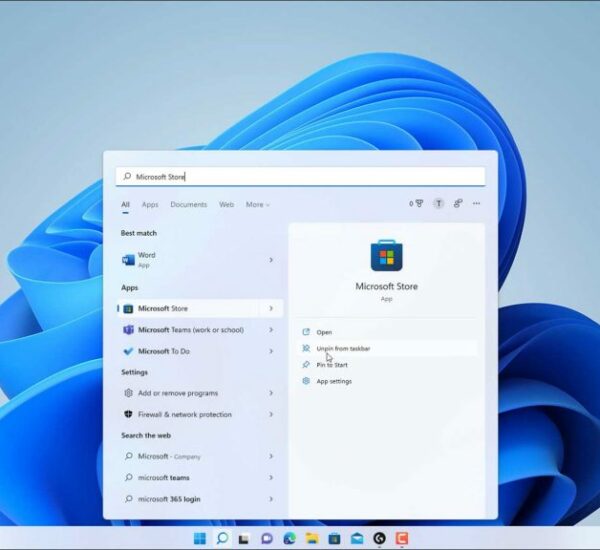This screenshot has width=600, height=550.
Task: Click the Microsoft Store title in preview
Action: (x=386, y=286)
